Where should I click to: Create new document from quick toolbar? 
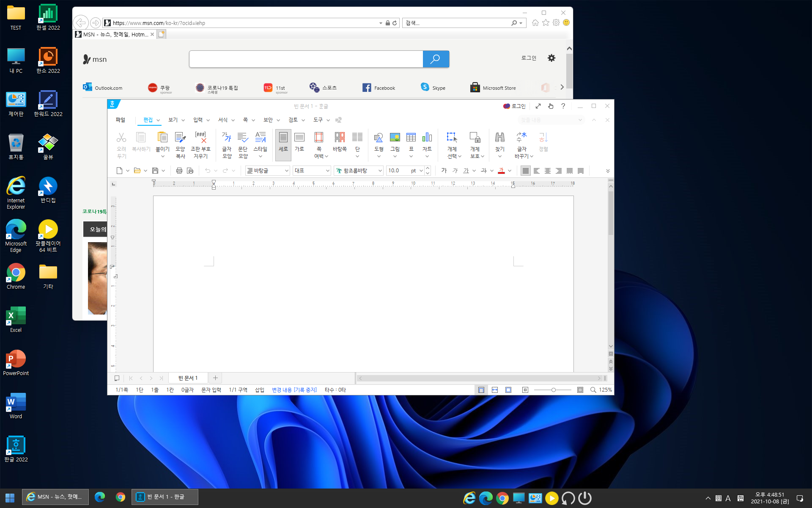pos(119,171)
